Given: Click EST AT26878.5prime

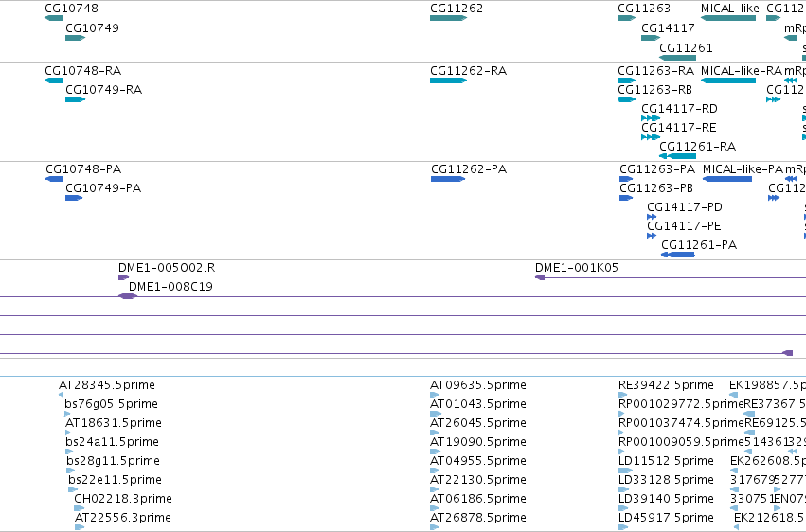Looking at the screenshot, I should pos(435,527).
